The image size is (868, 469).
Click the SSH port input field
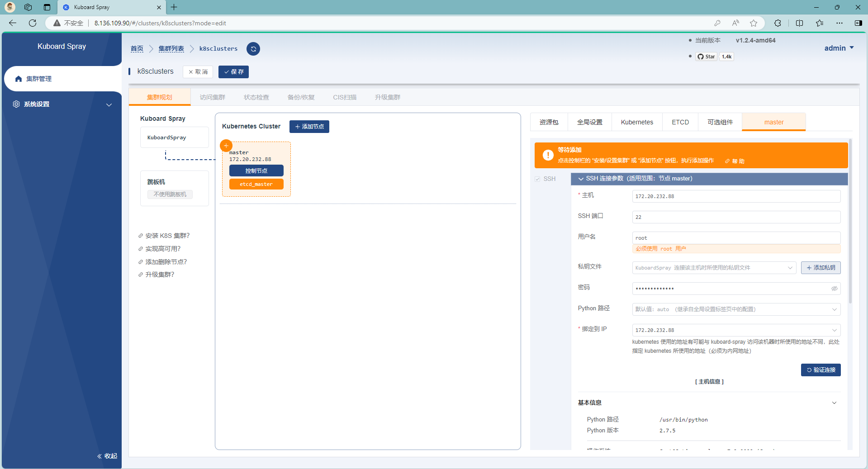(736, 217)
